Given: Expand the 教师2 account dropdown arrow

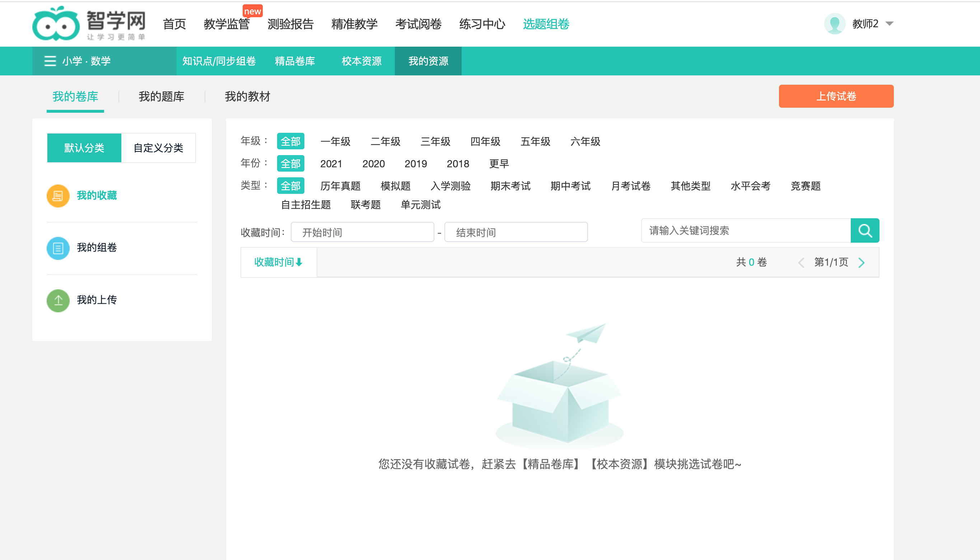Looking at the screenshot, I should pos(889,24).
